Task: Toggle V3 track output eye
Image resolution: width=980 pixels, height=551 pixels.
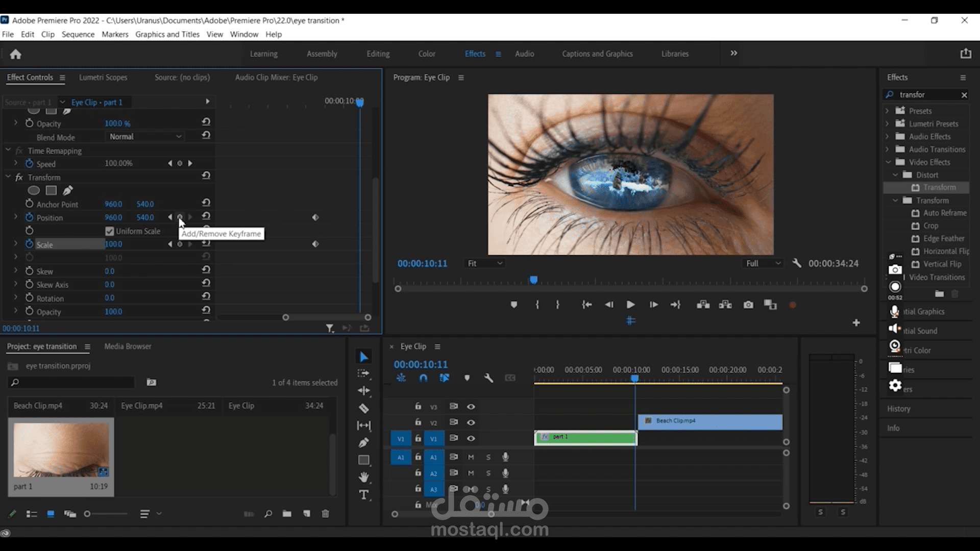Action: (471, 407)
